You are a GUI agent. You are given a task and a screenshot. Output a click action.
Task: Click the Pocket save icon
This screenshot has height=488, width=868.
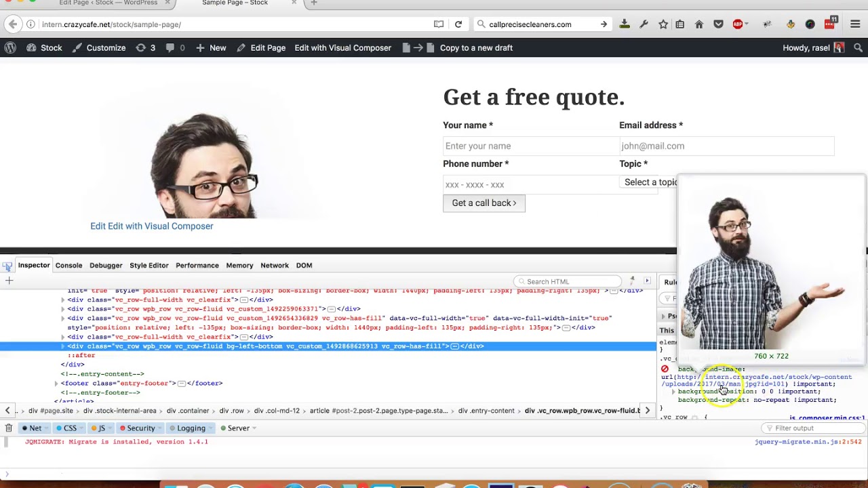(718, 24)
